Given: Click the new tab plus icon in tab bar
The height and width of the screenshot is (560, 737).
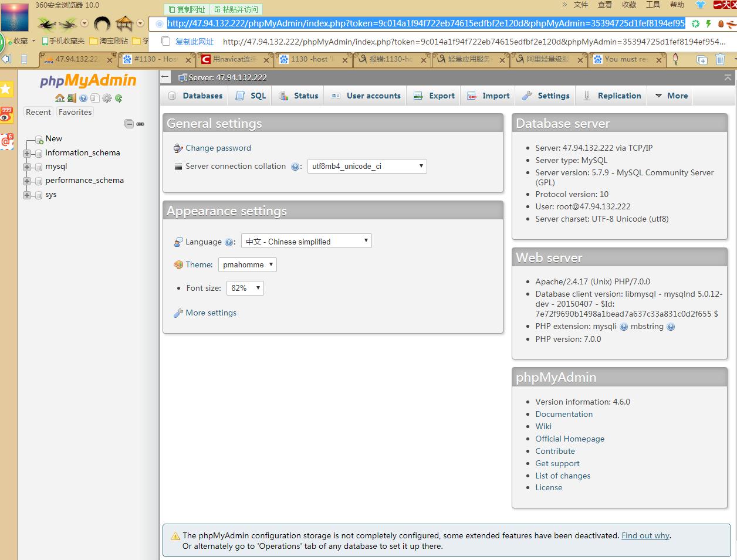Looking at the screenshot, I should click(702, 60).
